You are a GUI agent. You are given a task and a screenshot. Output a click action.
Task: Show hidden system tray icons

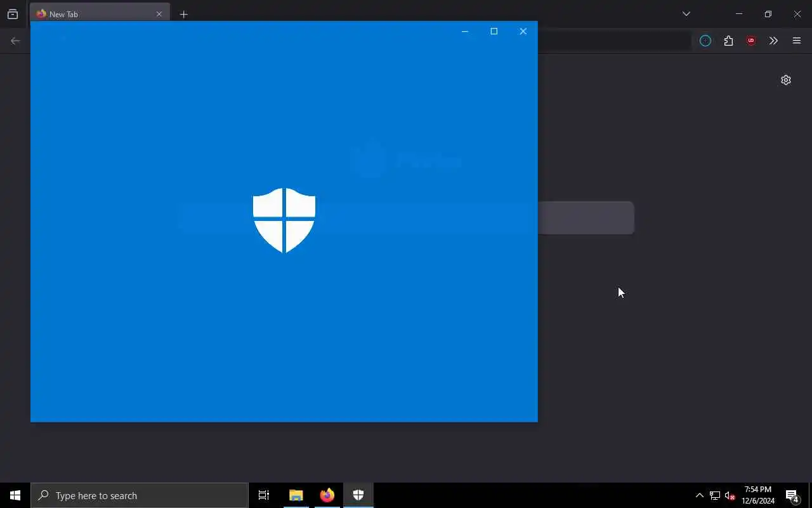[700, 495]
